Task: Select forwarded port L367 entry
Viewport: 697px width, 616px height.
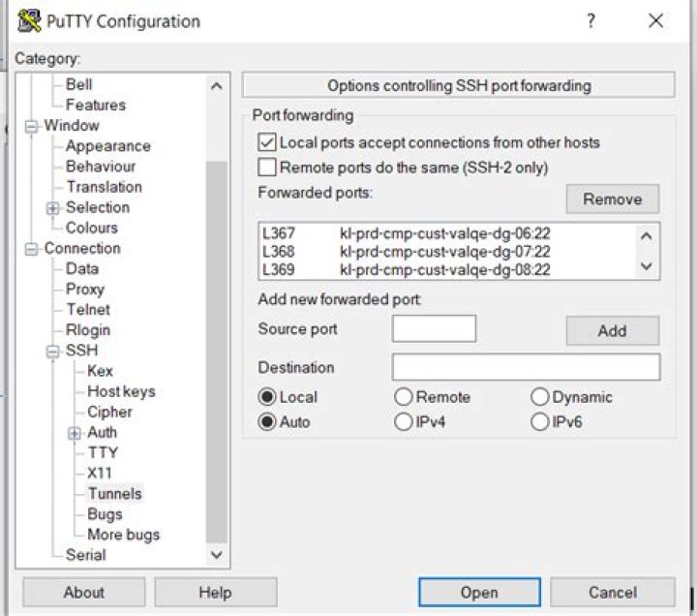Action: (446, 233)
